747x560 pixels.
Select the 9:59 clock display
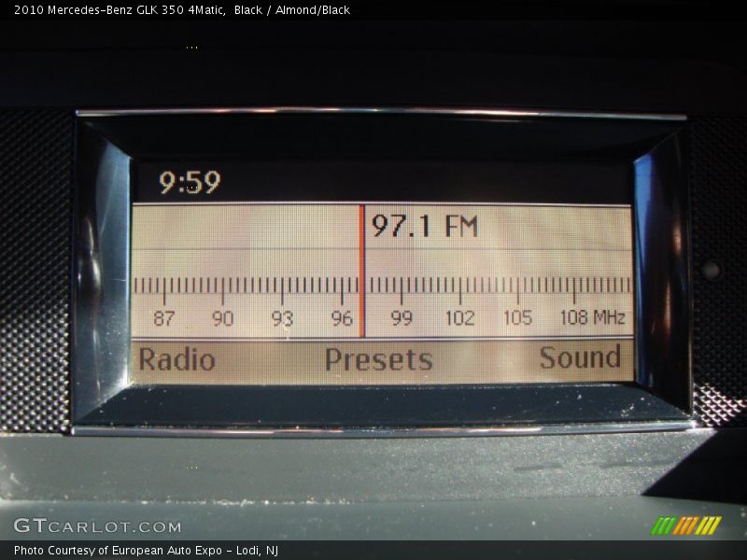[x=190, y=182]
